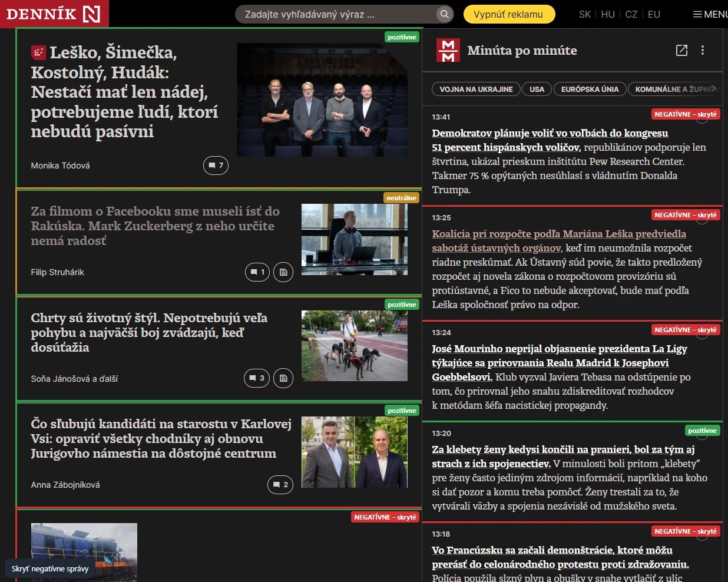728x582 pixels.
Task: Click author Anna Zábojníková
Action: coord(65,485)
